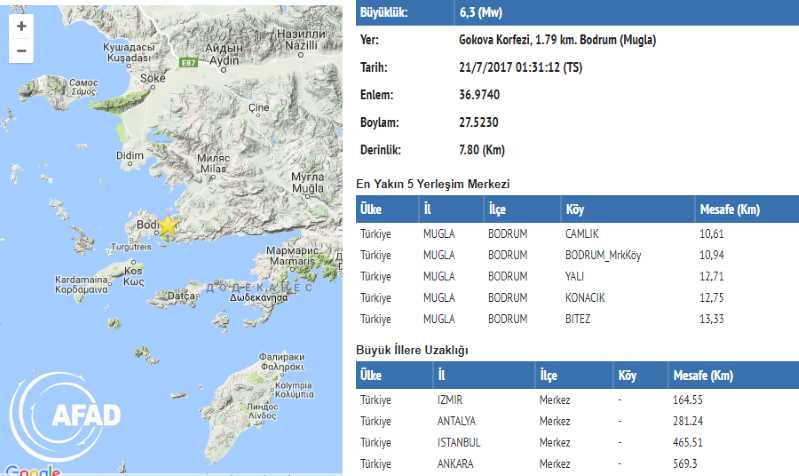Click the Köy column header in nearest settlements
The width and height of the screenshot is (799, 476).
coord(574,208)
